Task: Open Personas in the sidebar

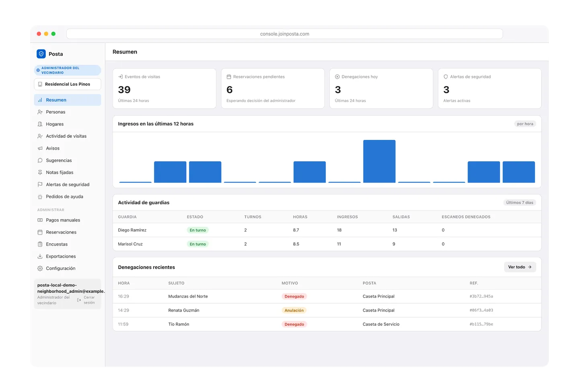Action: click(x=68, y=112)
